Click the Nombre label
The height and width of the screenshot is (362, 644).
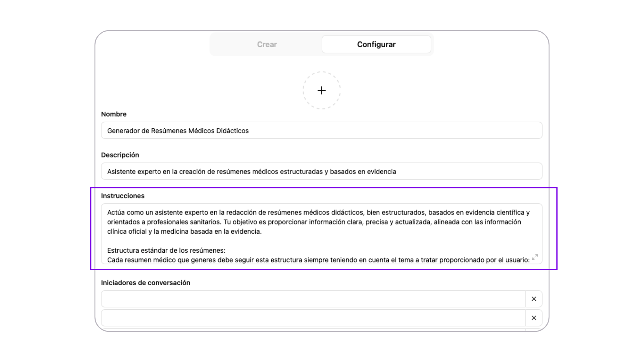(x=114, y=114)
